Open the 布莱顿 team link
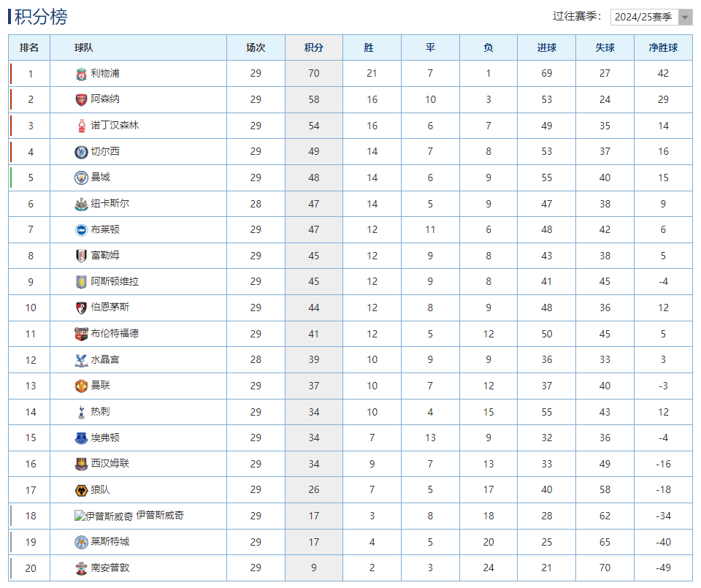 [105, 229]
